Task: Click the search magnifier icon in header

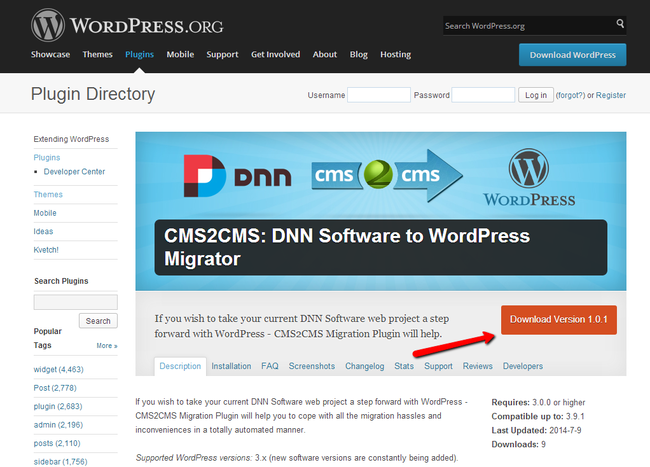Action: 620,24
